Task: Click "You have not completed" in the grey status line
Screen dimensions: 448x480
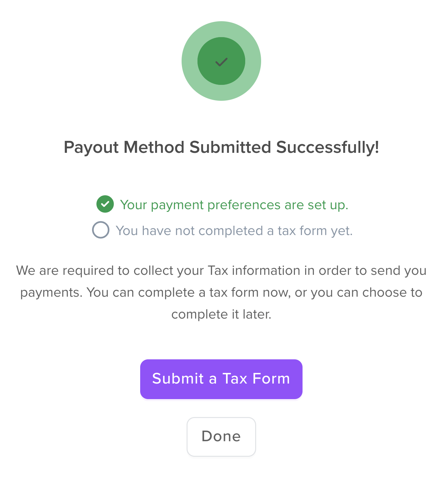Action: [189, 231]
